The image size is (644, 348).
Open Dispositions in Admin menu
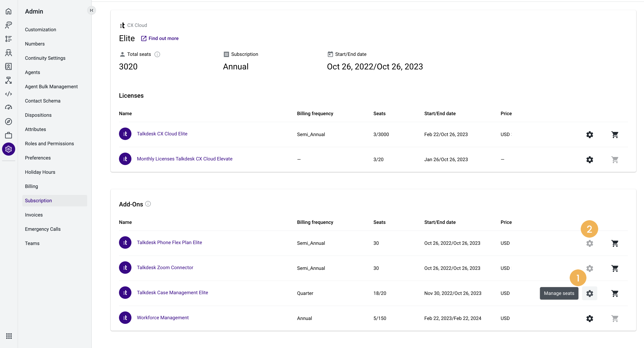pyautogui.click(x=38, y=115)
